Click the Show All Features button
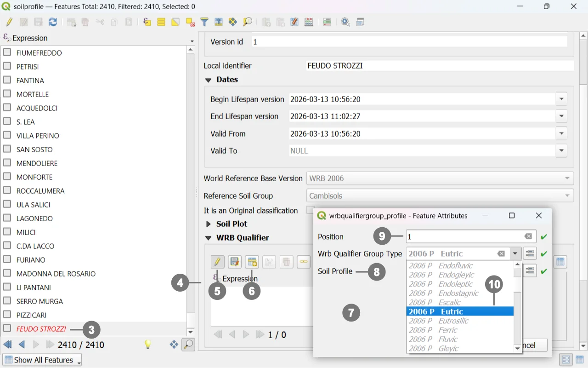Screen dimensions: 588x368 tap(42, 360)
